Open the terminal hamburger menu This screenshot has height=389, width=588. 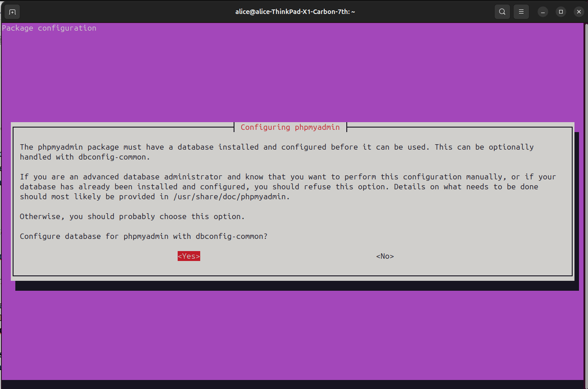coord(521,12)
